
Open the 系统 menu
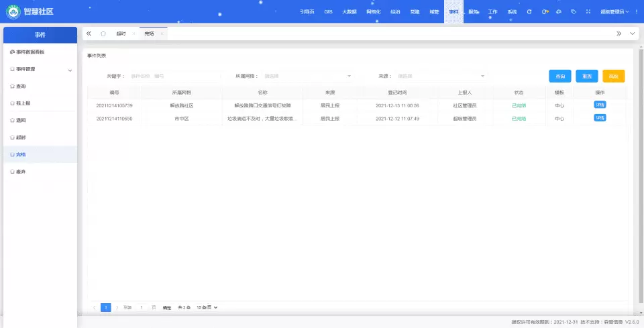pos(512,12)
